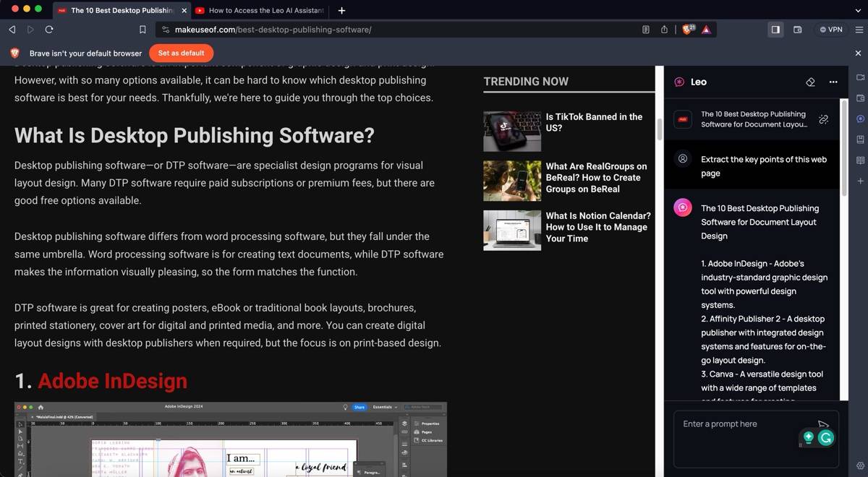Bookmark this page with bookmark icon
Image resolution: width=868 pixels, height=477 pixels.
(142, 30)
